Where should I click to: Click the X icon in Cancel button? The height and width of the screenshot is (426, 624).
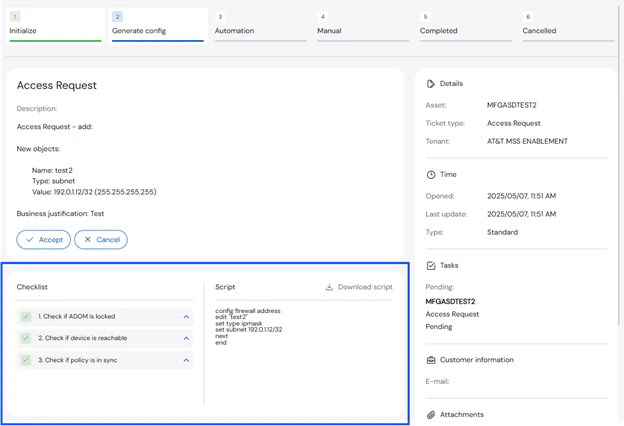(x=88, y=239)
